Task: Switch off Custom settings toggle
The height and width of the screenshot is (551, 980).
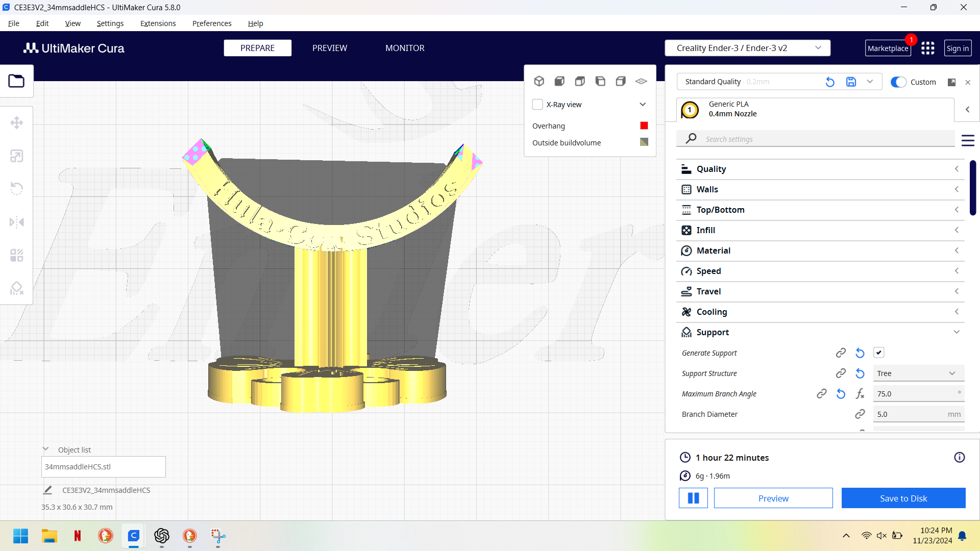Action: click(898, 82)
